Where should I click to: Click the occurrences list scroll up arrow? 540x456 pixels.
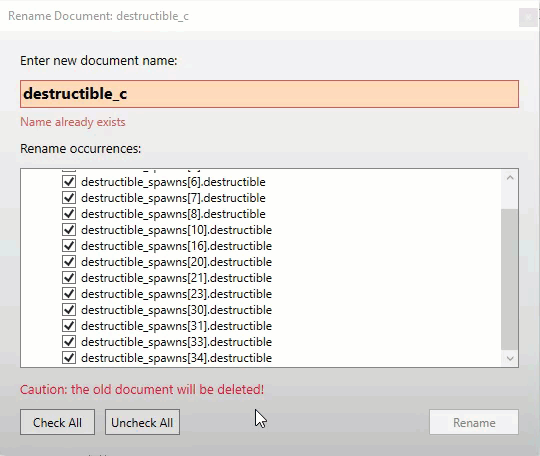[x=510, y=178]
